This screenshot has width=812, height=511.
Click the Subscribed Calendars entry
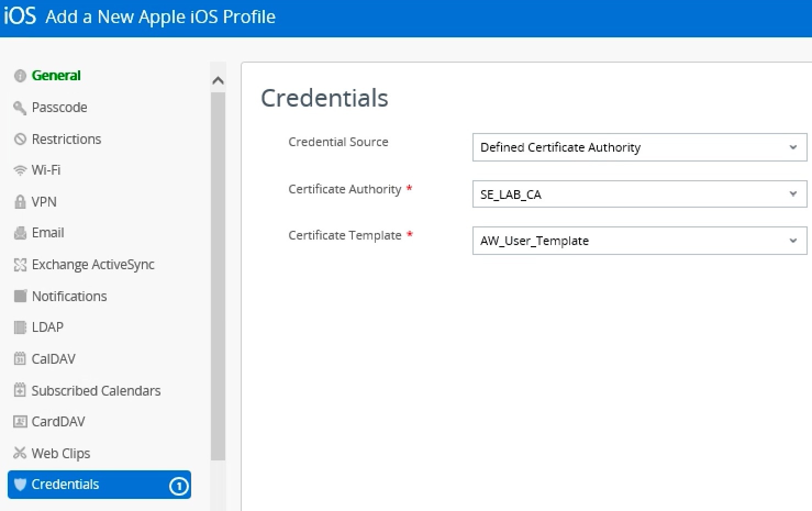point(96,390)
